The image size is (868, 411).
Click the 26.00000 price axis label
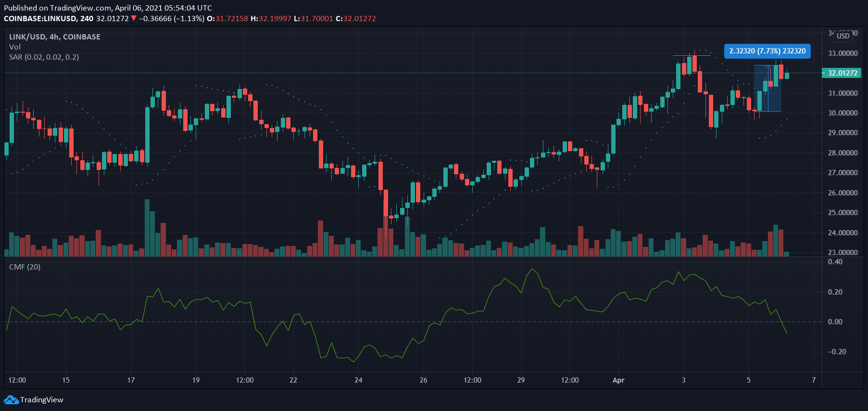pos(843,193)
